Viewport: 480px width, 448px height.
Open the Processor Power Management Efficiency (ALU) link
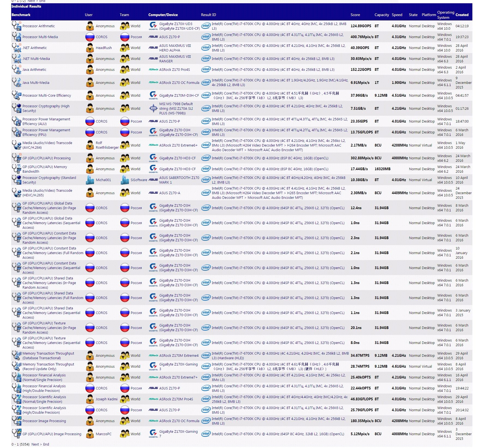(46, 121)
